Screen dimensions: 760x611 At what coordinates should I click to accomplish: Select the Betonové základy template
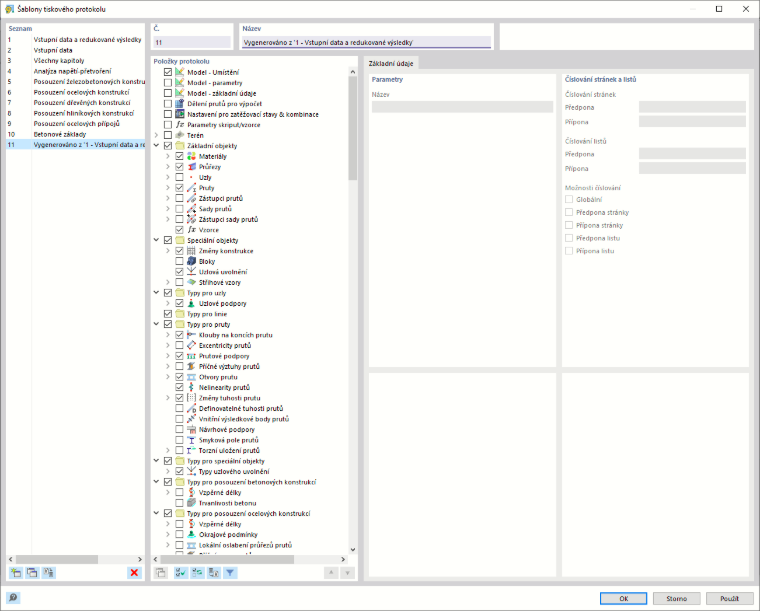pyautogui.click(x=75, y=134)
